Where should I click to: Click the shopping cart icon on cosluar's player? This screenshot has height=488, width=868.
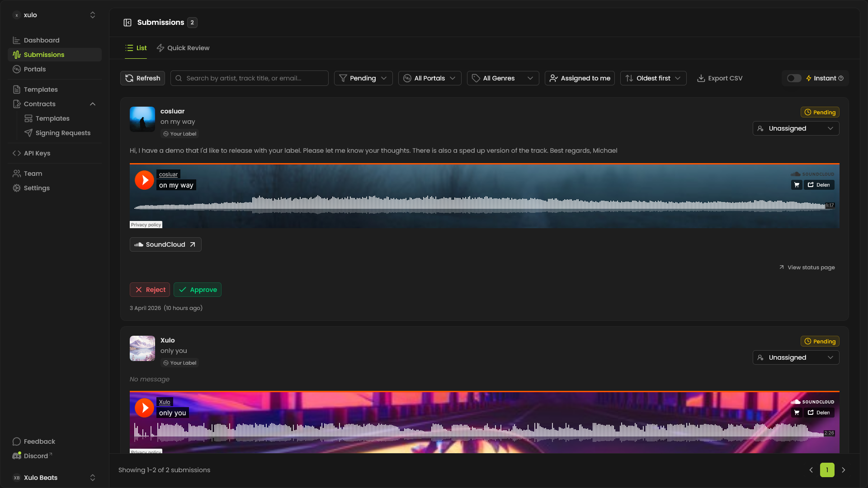(x=797, y=185)
